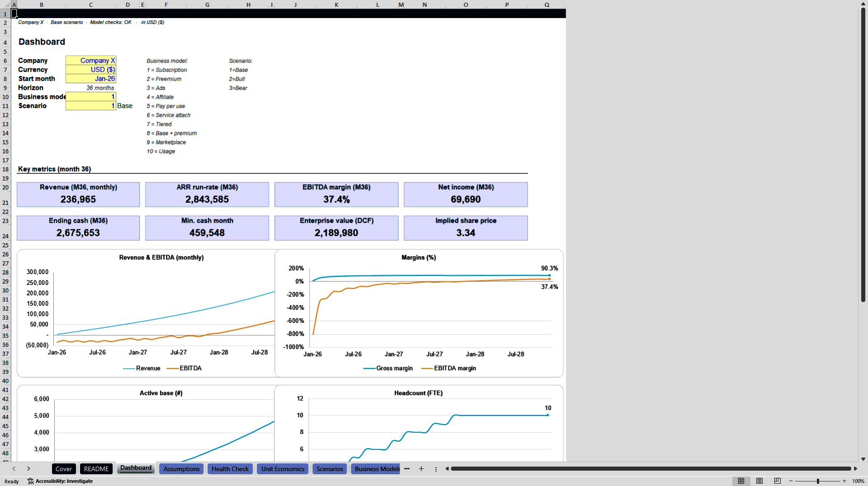This screenshot has height=486, width=868.
Task: Select the Dashboard heading cell
Action: pos(42,42)
